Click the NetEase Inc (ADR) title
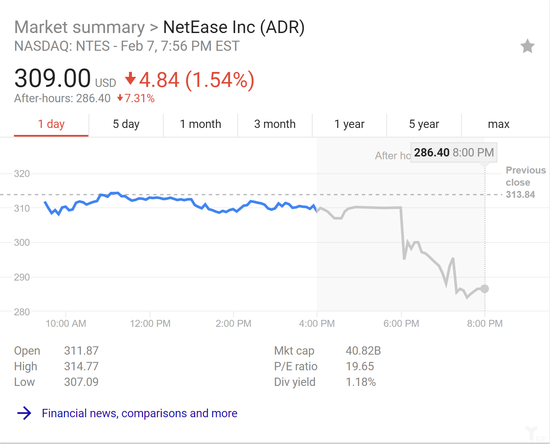Image resolution: width=550 pixels, height=444 pixels. point(234,27)
